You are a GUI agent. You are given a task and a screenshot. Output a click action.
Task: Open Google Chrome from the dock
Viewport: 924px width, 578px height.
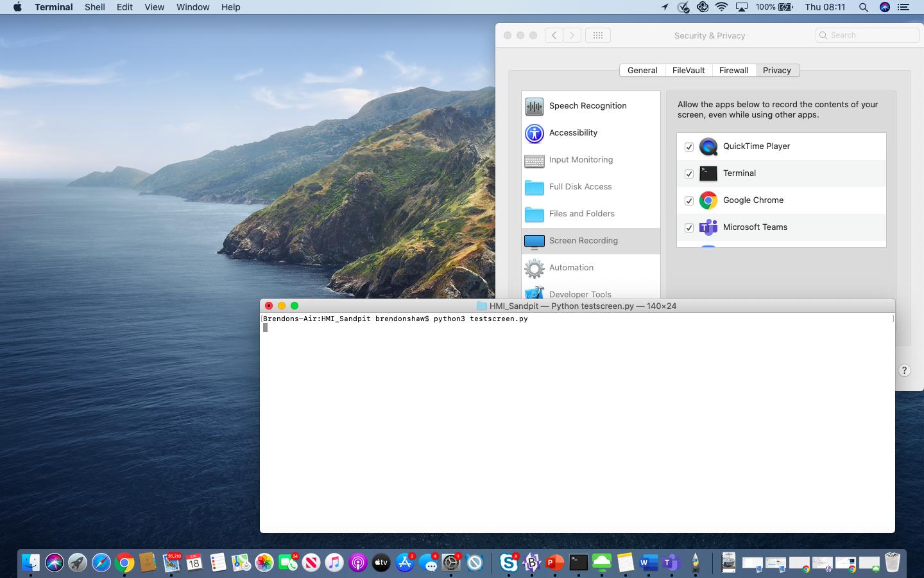coord(124,563)
